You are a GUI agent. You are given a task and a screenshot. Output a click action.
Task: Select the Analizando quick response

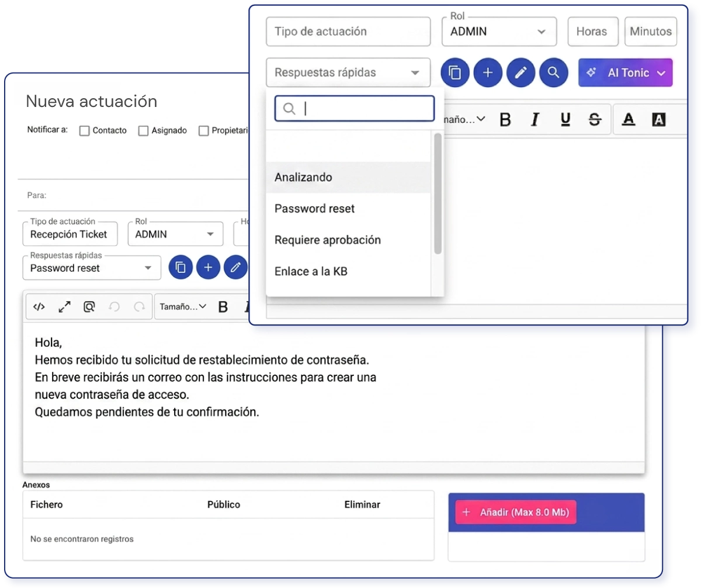click(x=348, y=177)
